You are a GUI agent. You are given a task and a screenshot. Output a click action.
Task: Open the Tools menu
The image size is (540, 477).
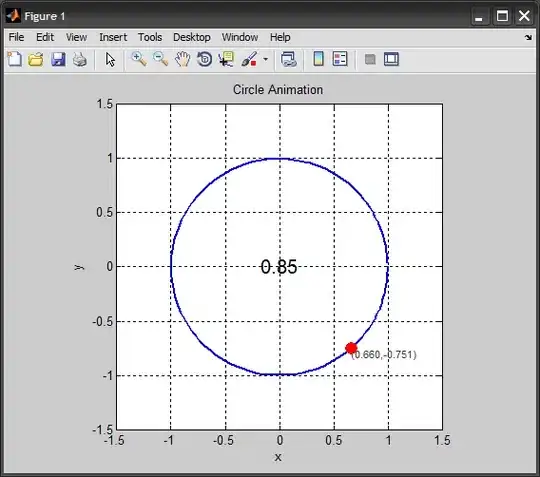point(150,37)
